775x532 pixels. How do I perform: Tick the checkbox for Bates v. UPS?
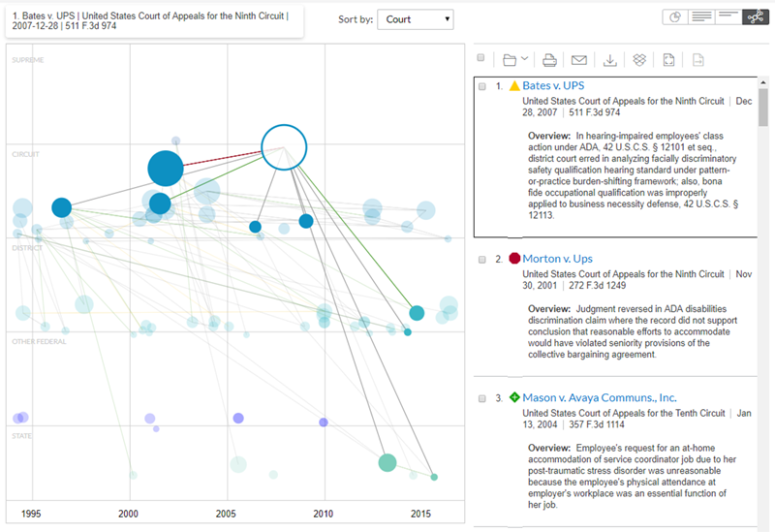pyautogui.click(x=481, y=86)
